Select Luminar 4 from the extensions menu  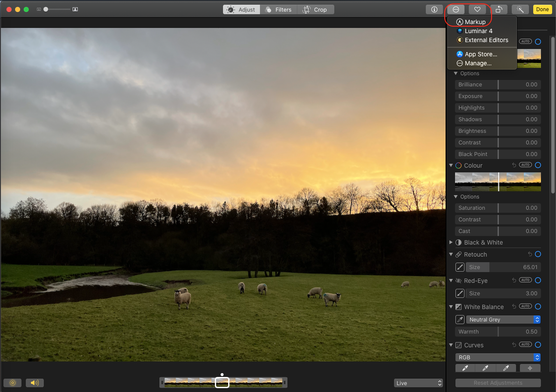point(478,31)
